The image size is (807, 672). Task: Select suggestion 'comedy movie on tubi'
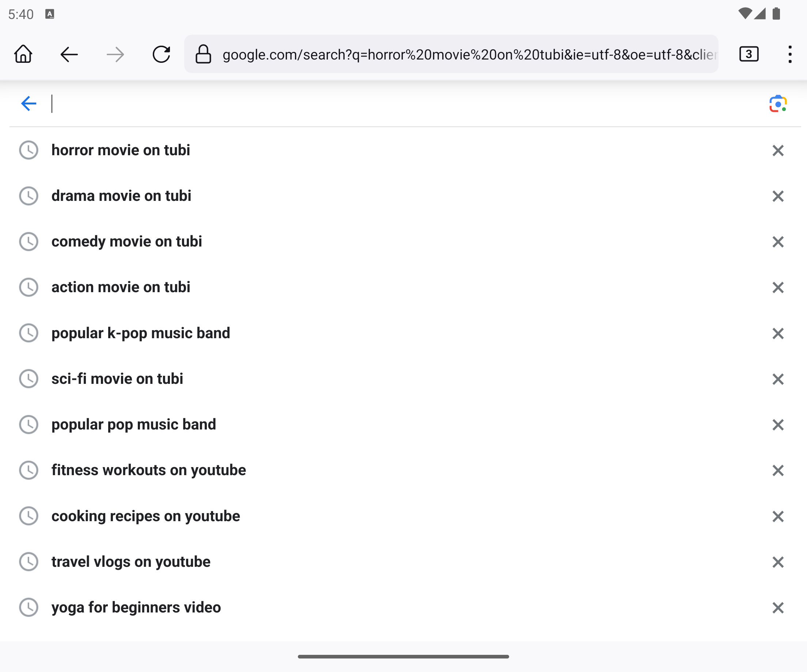pyautogui.click(x=403, y=241)
